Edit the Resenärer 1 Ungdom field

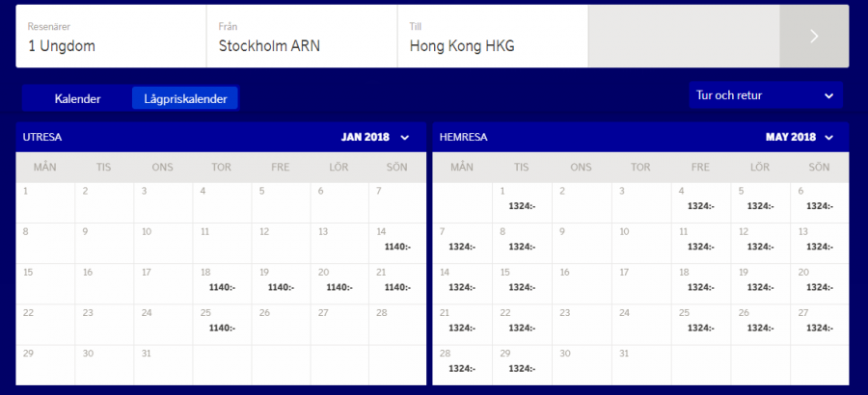click(111, 37)
